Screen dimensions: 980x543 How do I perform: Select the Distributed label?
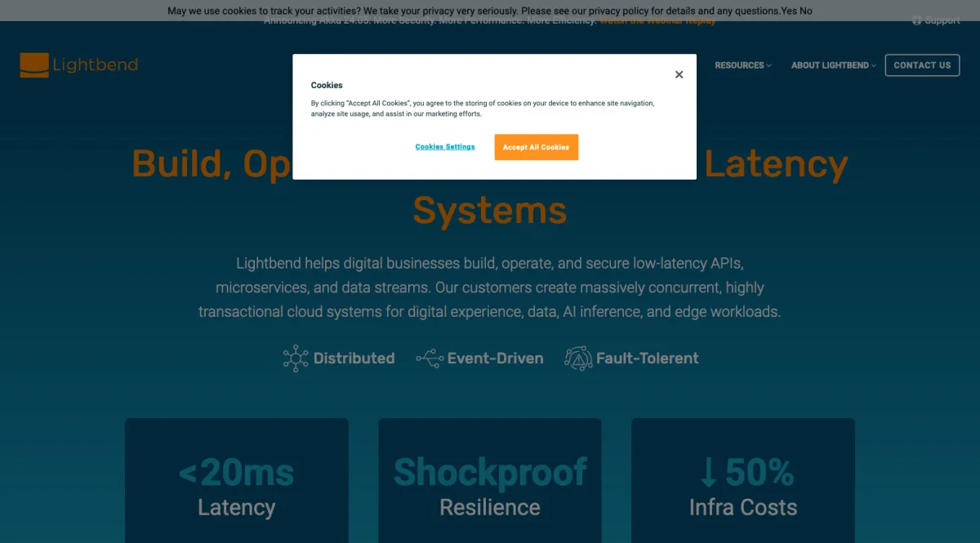click(354, 358)
